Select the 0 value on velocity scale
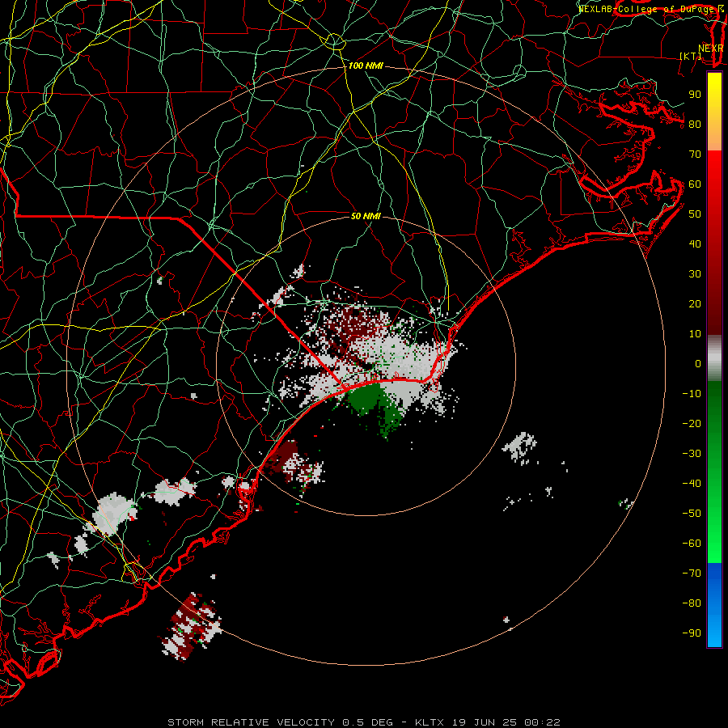The image size is (728, 728). tap(698, 364)
